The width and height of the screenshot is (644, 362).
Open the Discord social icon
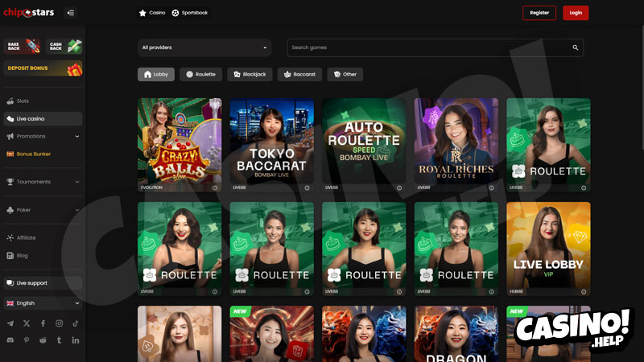10,340
